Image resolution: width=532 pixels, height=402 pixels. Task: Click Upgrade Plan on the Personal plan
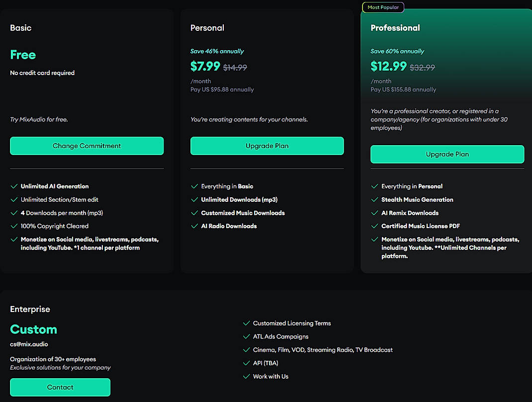point(267,146)
